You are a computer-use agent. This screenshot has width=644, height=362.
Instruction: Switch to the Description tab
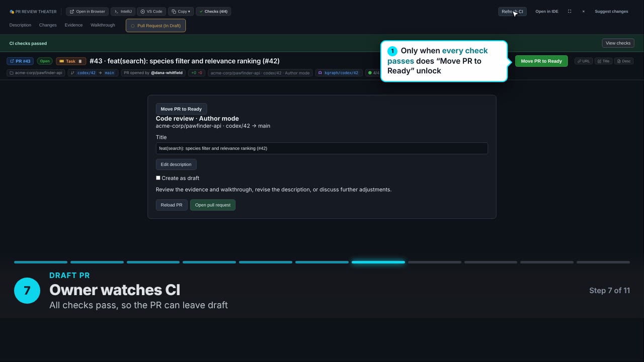tap(20, 25)
